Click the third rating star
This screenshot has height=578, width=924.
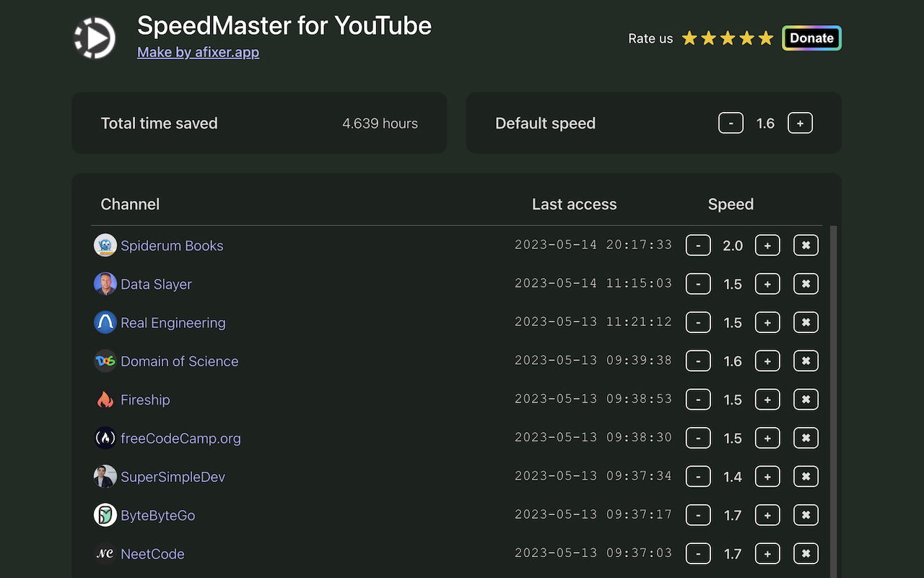tap(728, 38)
